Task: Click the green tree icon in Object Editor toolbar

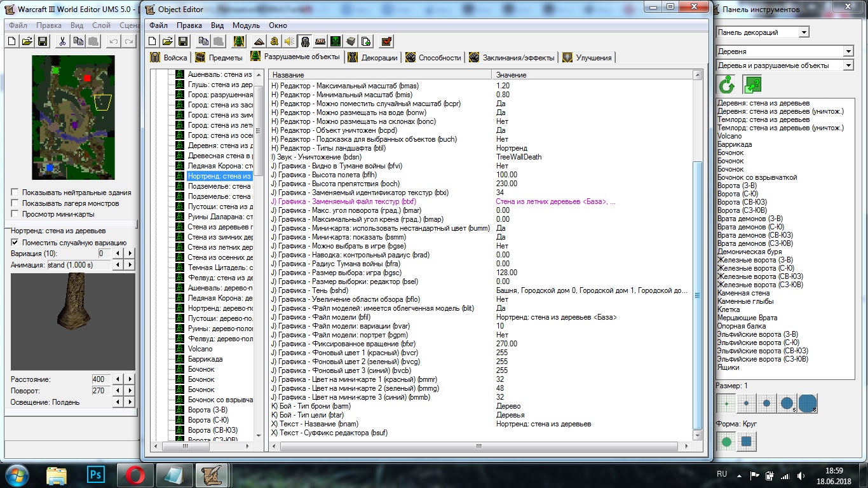Action: coord(239,41)
